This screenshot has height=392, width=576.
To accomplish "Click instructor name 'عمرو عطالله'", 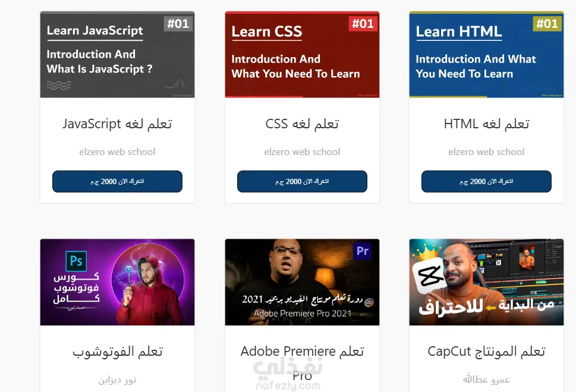I will click(x=486, y=379).
